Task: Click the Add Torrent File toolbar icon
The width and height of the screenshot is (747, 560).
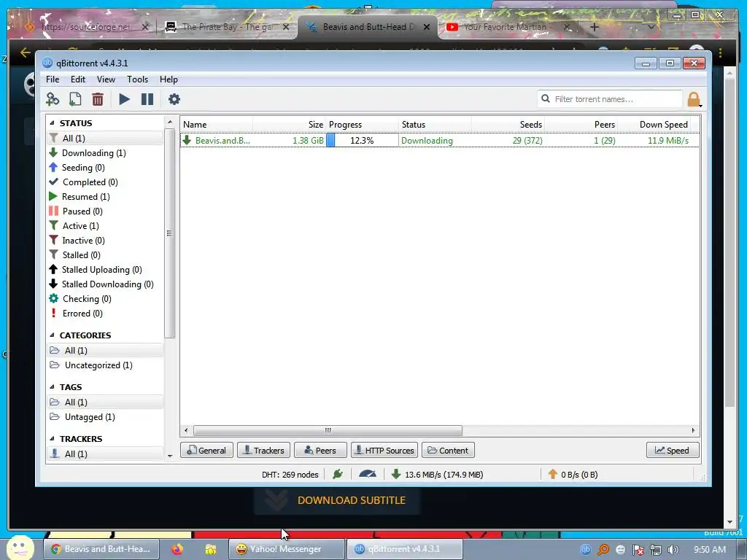Action: click(75, 99)
